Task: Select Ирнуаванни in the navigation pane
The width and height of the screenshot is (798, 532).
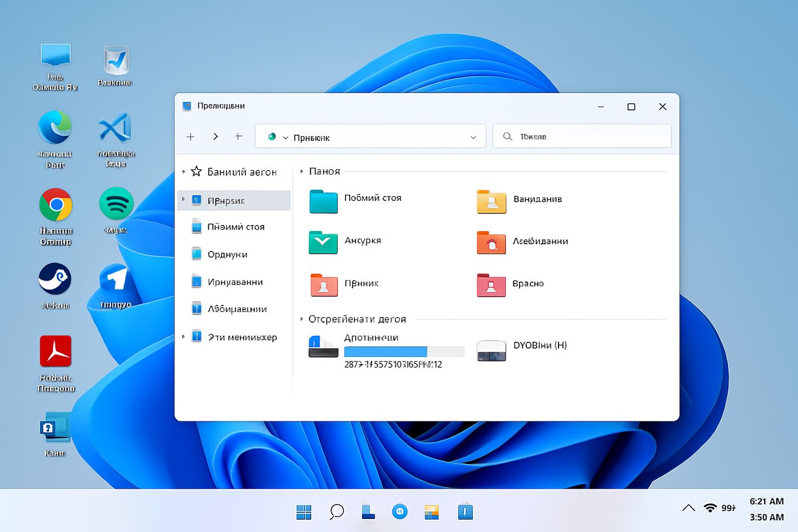Action: pyautogui.click(x=235, y=282)
